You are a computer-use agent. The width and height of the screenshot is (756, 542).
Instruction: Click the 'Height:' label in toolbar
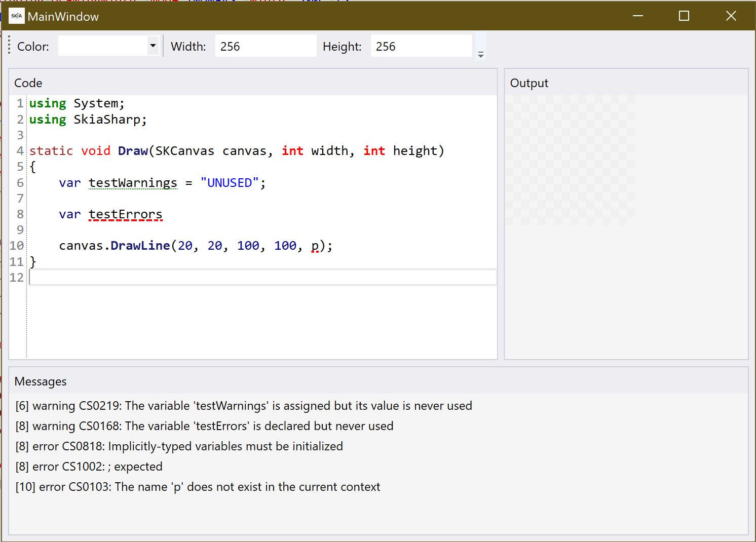342,47
